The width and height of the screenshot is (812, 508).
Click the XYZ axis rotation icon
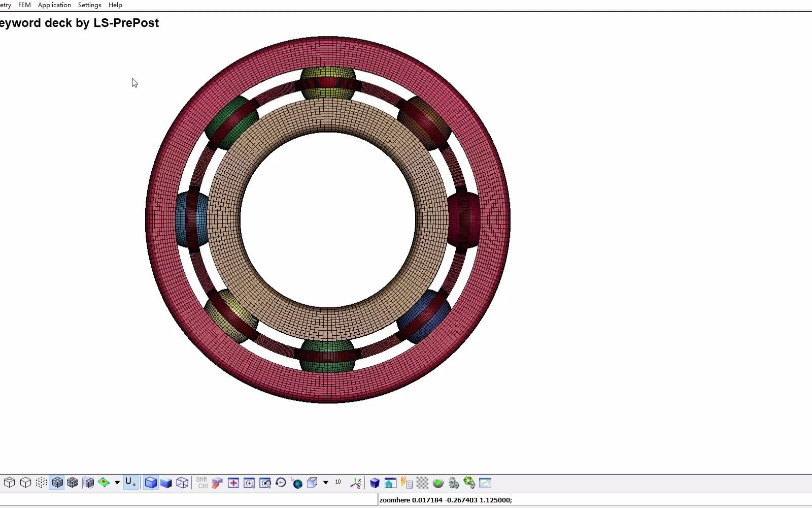click(356, 483)
